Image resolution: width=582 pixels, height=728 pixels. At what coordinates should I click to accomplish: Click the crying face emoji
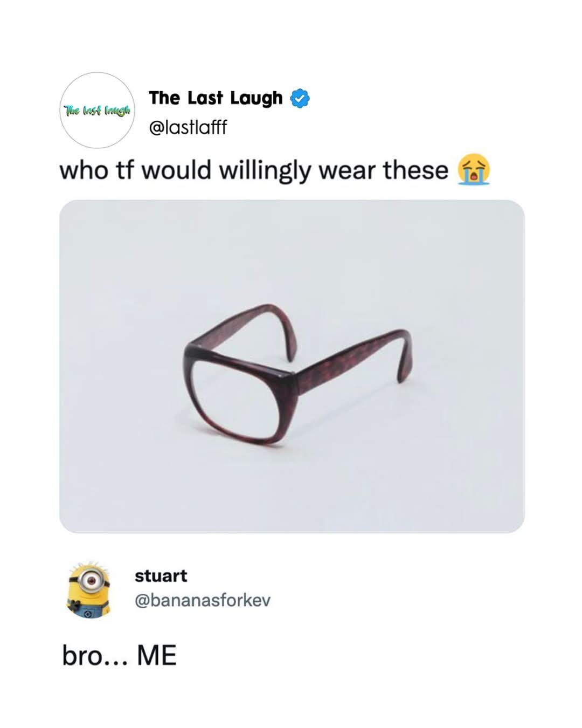[474, 170]
